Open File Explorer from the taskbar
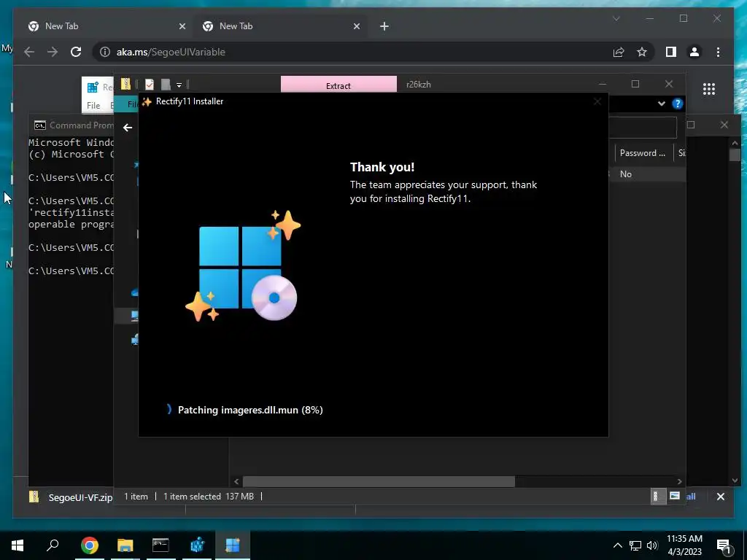 [x=125, y=545]
